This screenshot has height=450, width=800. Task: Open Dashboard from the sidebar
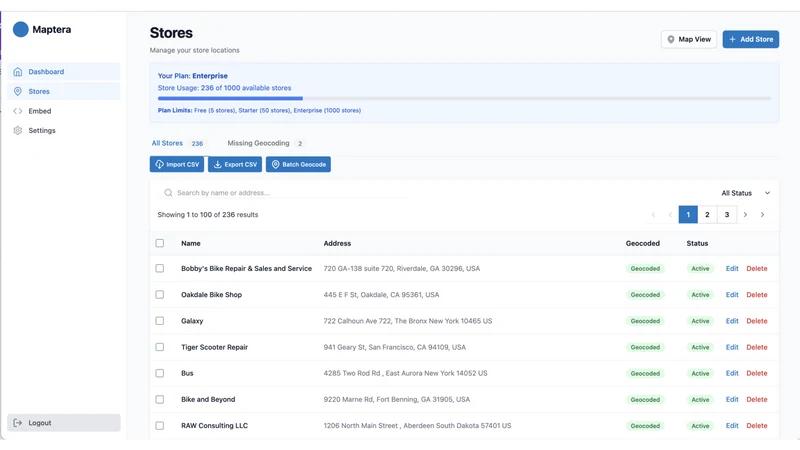[64, 71]
